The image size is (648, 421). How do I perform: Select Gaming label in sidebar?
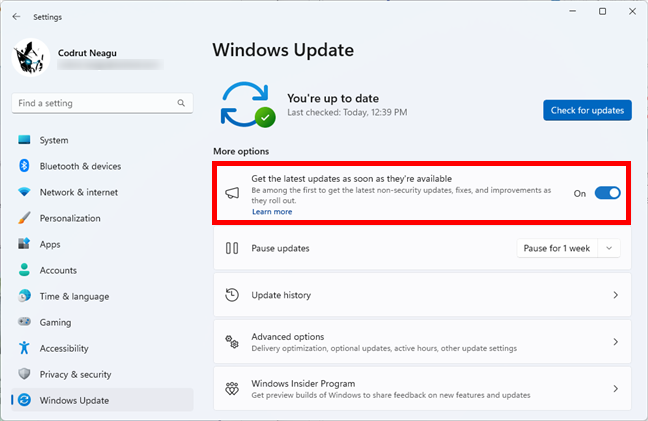(x=55, y=322)
